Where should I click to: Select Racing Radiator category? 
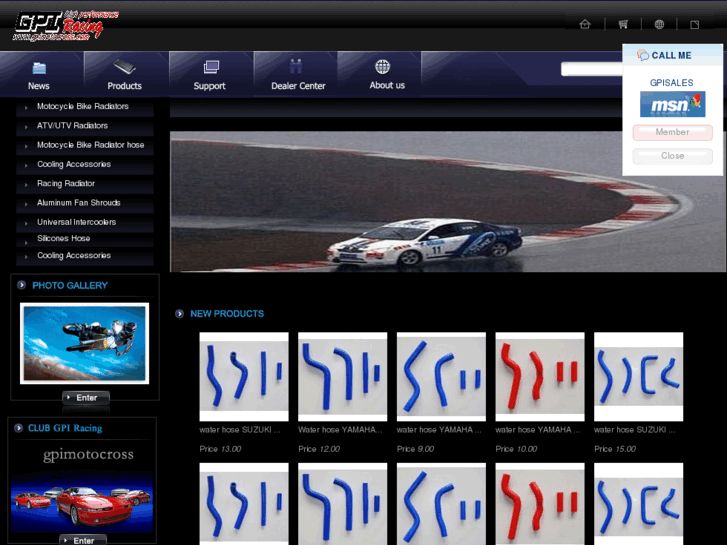(66, 183)
